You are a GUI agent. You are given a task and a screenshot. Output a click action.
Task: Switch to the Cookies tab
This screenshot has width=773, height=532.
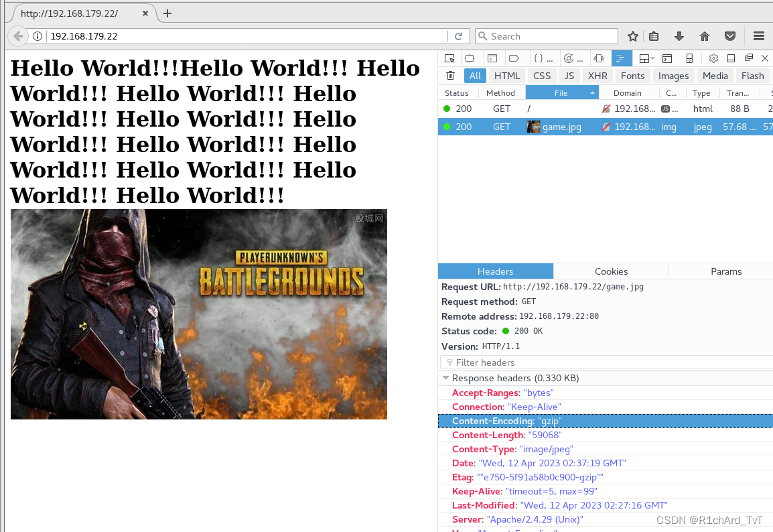click(612, 271)
